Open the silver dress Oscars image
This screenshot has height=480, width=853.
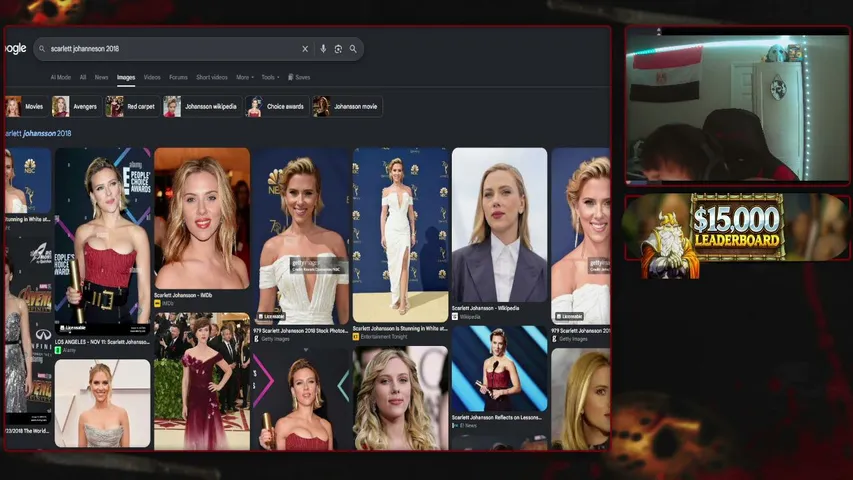coord(102,403)
